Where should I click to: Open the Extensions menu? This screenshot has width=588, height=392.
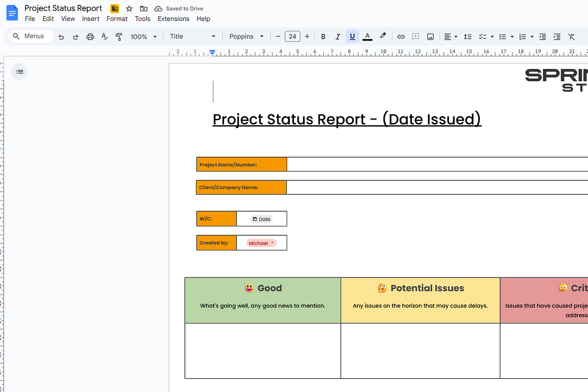coord(173,19)
